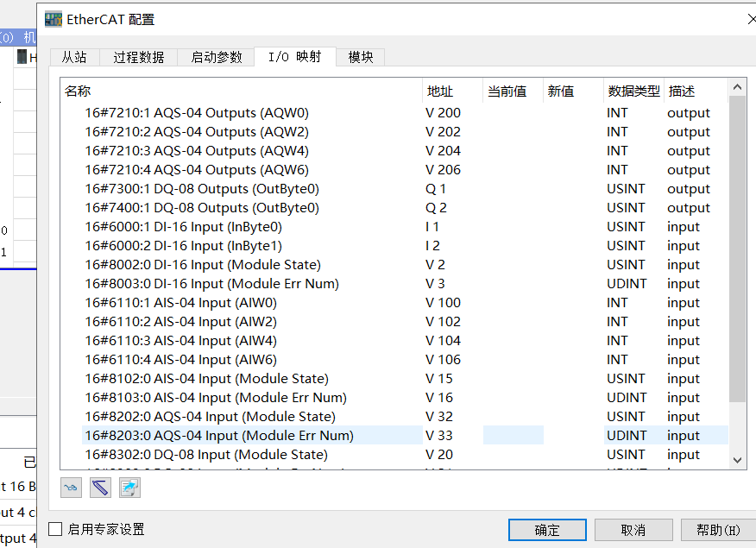Enable the 启用专家设置 checkbox
Viewport: 756px width, 548px height.
pyautogui.click(x=55, y=529)
